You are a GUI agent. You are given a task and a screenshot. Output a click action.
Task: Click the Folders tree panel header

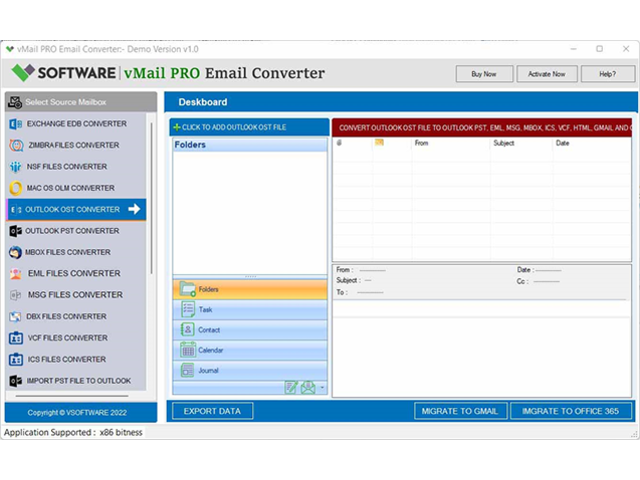[x=250, y=145]
